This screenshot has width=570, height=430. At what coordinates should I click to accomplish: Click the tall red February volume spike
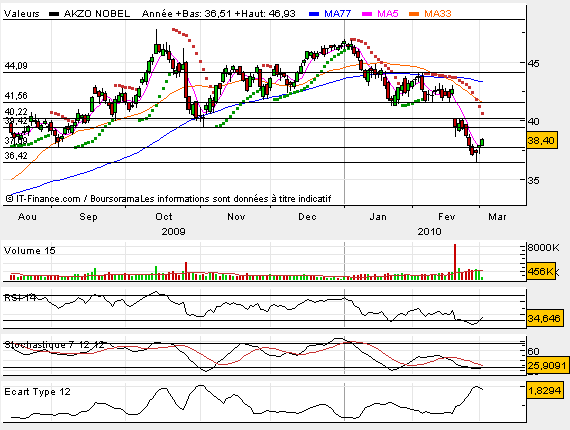tap(455, 262)
